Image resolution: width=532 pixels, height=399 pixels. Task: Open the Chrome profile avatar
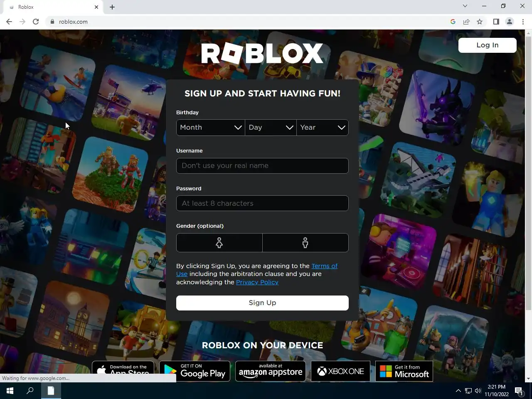(x=509, y=22)
